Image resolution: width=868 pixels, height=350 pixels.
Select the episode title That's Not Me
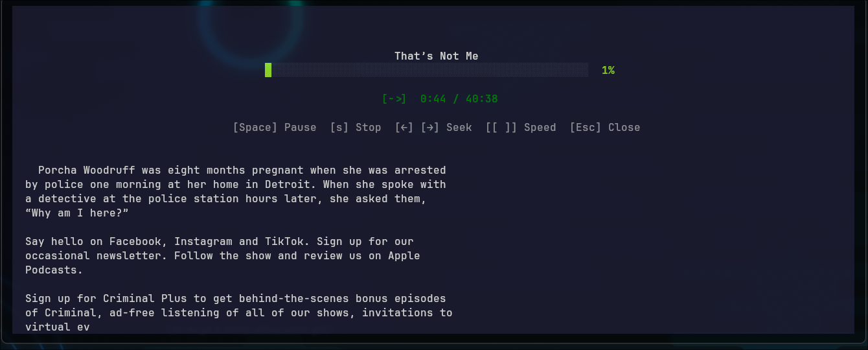coord(437,56)
